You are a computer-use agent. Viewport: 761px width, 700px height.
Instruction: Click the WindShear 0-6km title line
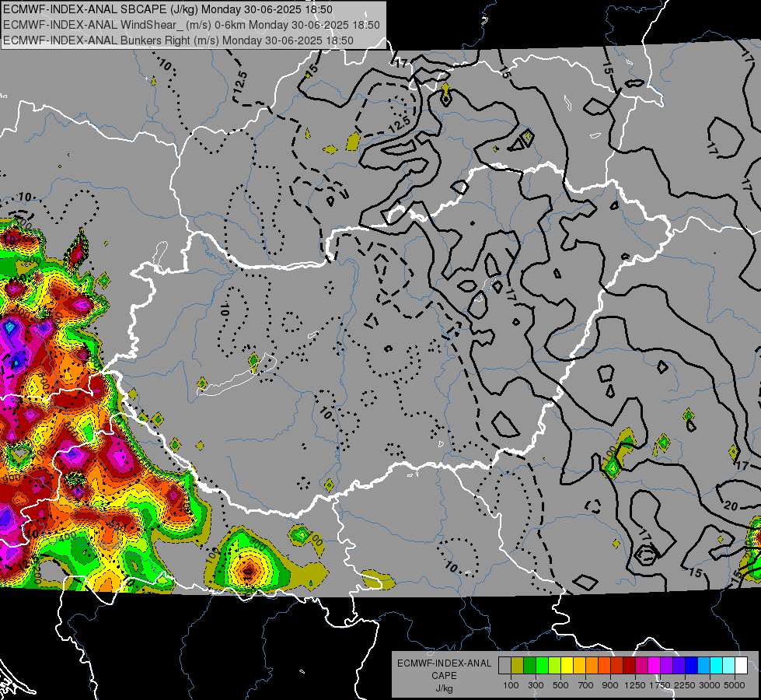(191, 25)
